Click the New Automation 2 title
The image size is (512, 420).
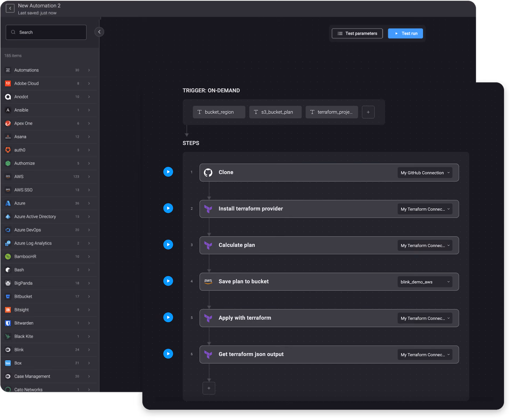[39, 6]
